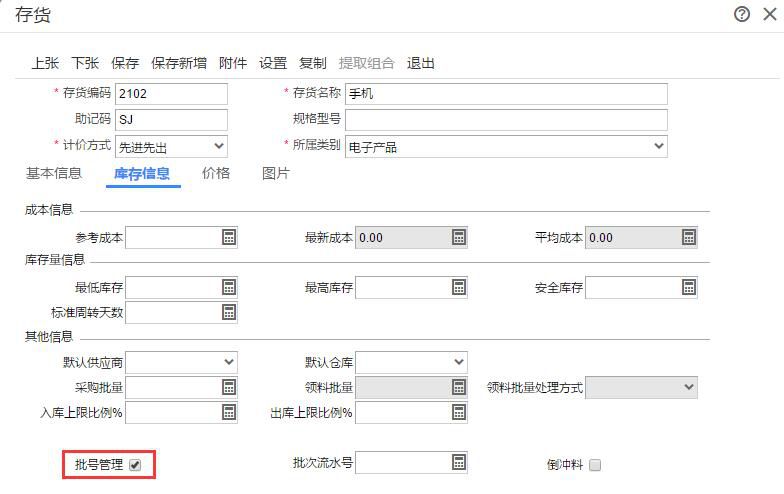This screenshot has width=784, height=494.
Task: Switch to the 基本信息 tab
Action: click(x=54, y=173)
